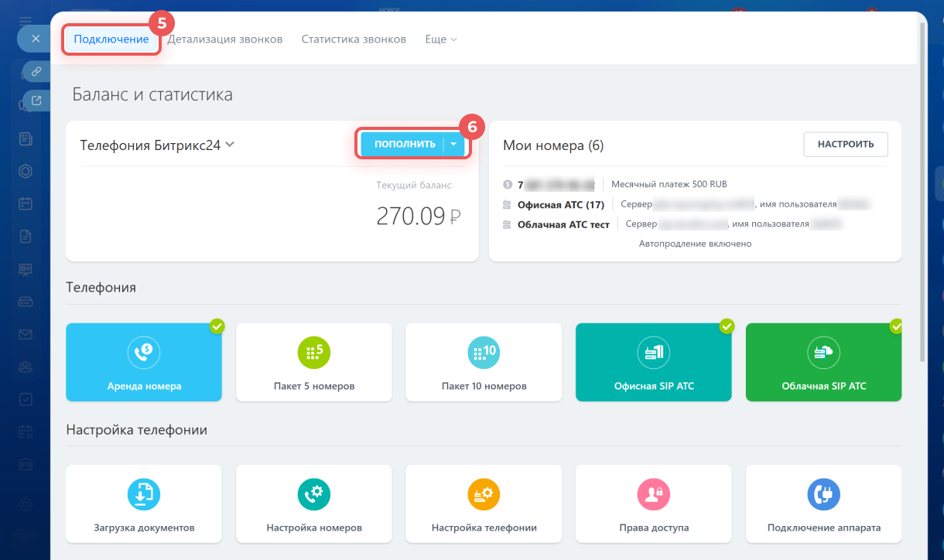This screenshot has height=560, width=944.
Task: Select the Пакет 10 номеров tile
Action: pos(484,362)
